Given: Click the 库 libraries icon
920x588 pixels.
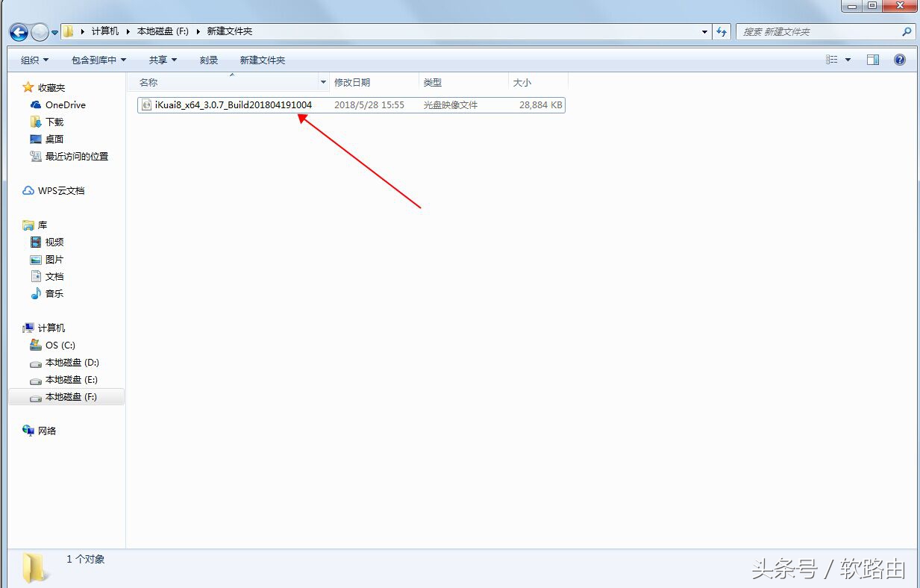Looking at the screenshot, I should tap(28, 225).
